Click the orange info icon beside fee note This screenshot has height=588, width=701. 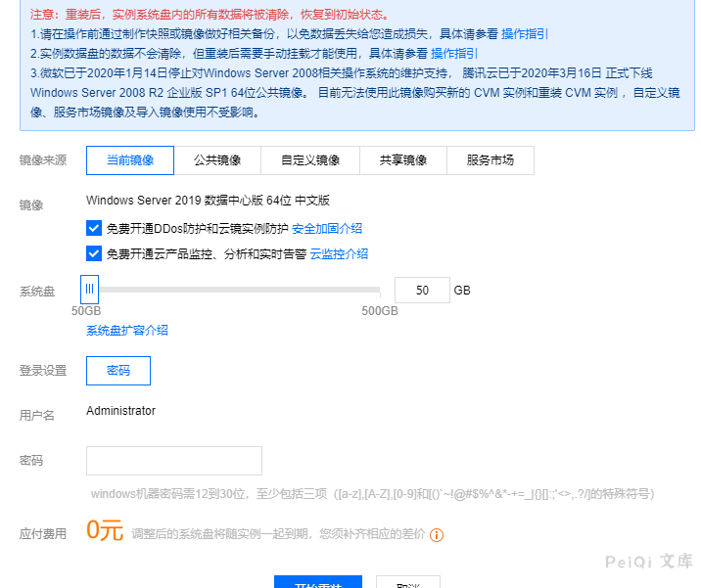(438, 535)
